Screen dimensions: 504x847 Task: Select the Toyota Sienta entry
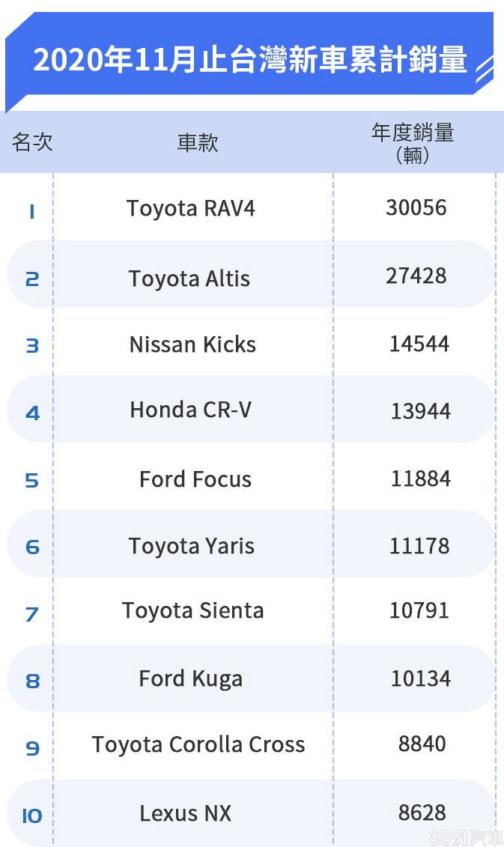193,611
